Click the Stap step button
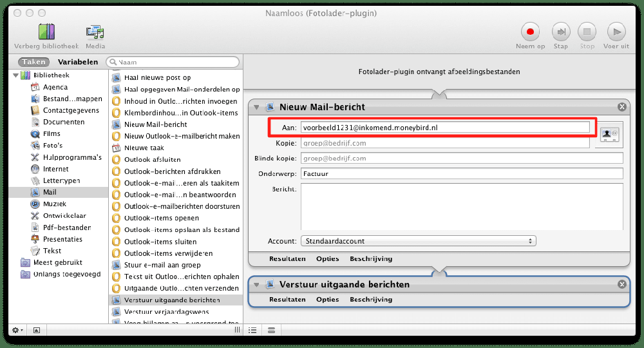This screenshot has height=348, width=644. coord(561,32)
